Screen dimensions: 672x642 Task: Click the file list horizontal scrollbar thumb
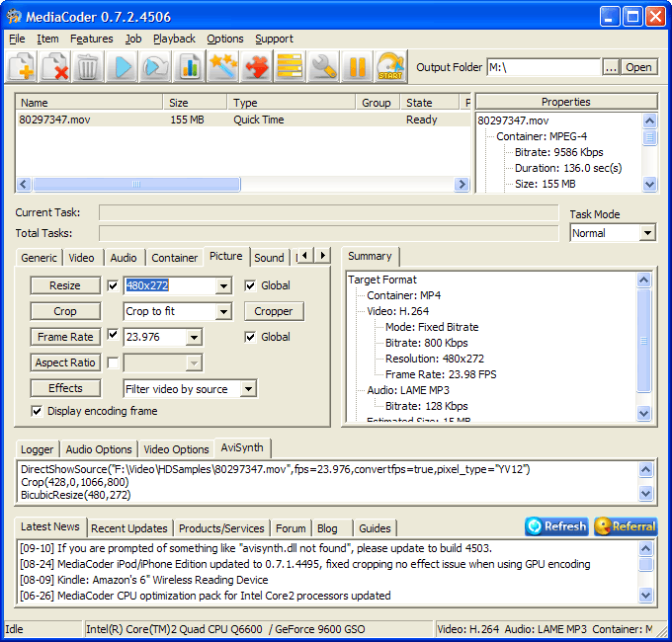tap(136, 184)
